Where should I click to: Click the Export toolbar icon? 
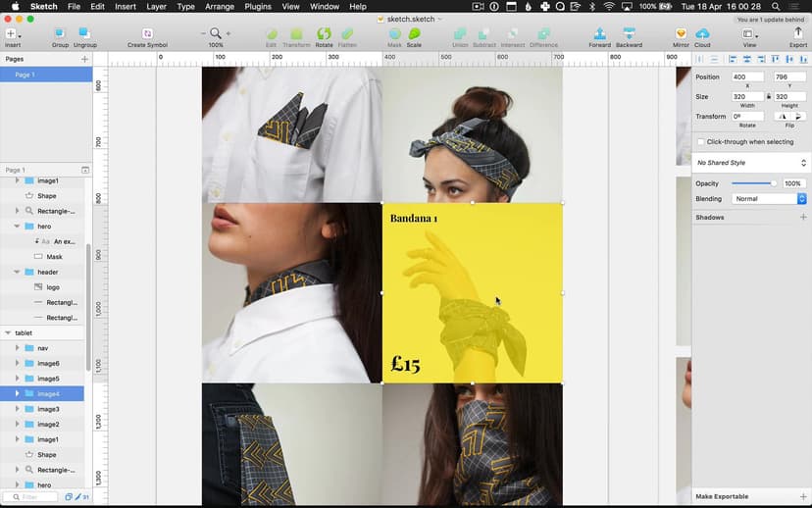798,34
